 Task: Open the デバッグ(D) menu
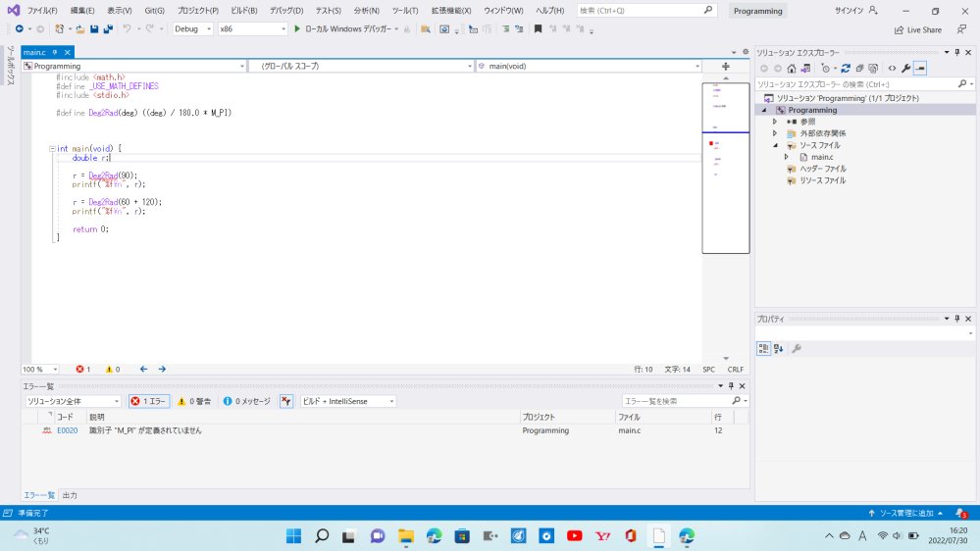tap(286, 11)
